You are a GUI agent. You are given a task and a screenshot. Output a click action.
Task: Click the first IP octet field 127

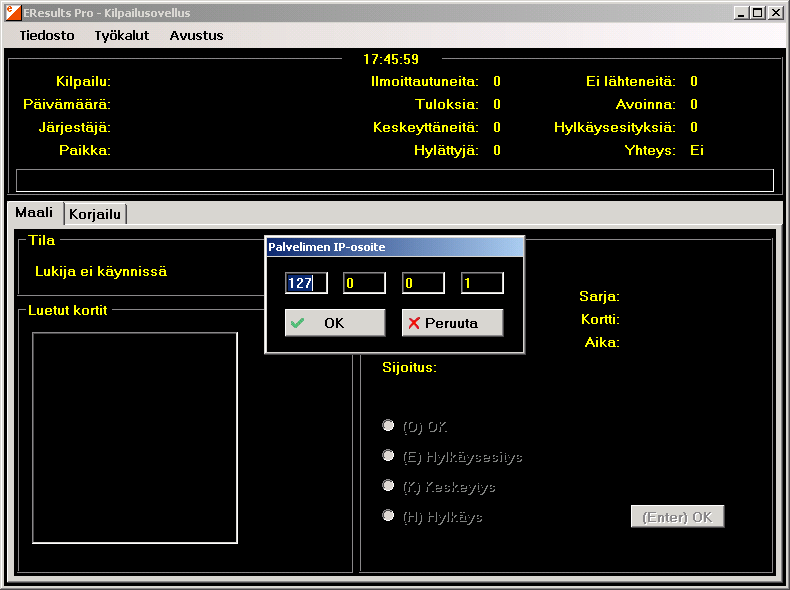[x=306, y=283]
